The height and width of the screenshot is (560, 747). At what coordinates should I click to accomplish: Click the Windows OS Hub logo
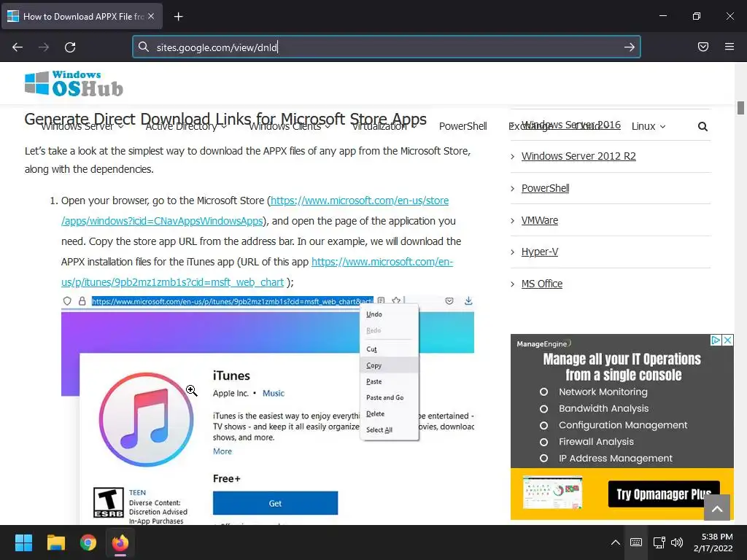(74, 84)
